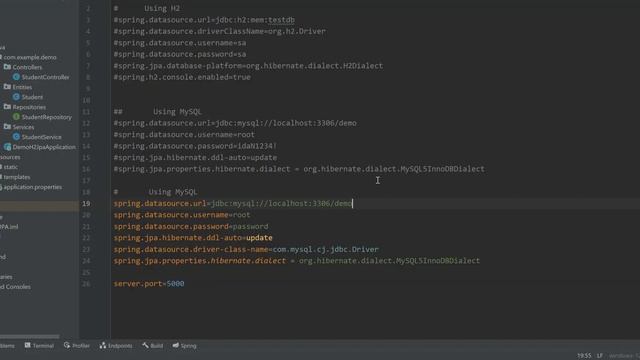640x360 pixels.
Task: Click the Entities folder icon
Action: pos(7,87)
